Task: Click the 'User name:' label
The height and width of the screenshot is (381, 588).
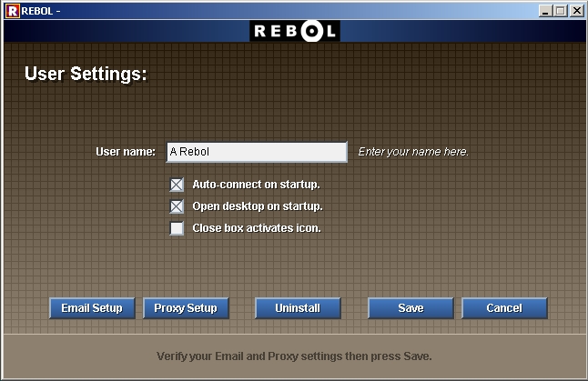Action: click(x=126, y=152)
